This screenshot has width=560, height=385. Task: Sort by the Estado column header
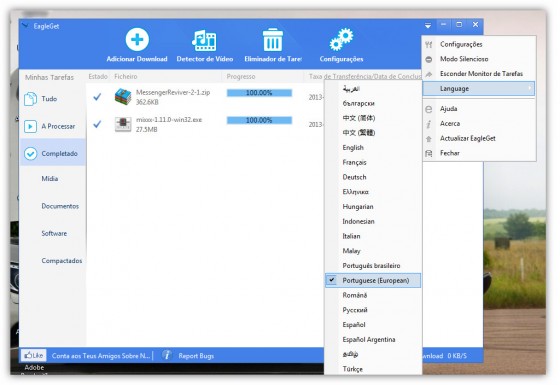click(98, 76)
